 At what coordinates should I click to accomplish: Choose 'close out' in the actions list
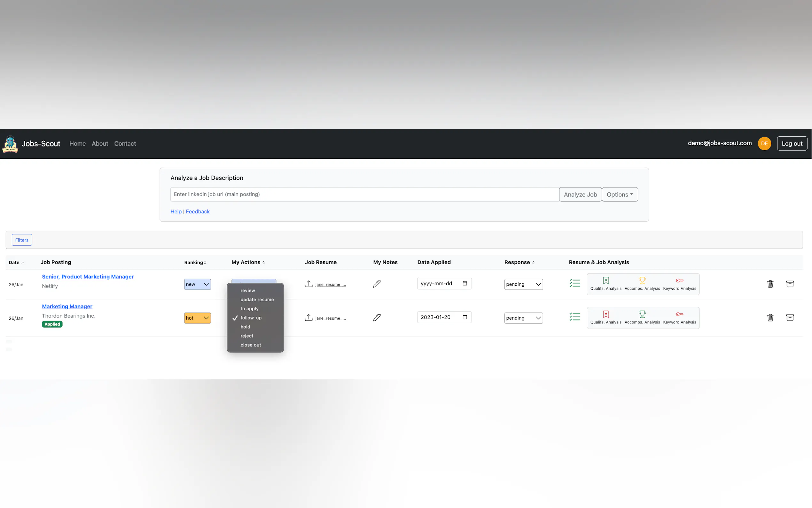click(x=250, y=345)
